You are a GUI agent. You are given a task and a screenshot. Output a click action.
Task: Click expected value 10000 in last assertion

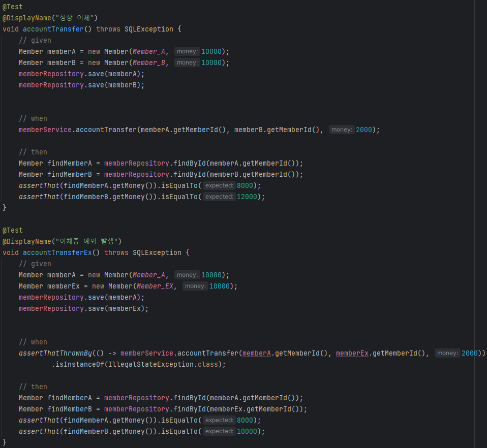click(247, 431)
